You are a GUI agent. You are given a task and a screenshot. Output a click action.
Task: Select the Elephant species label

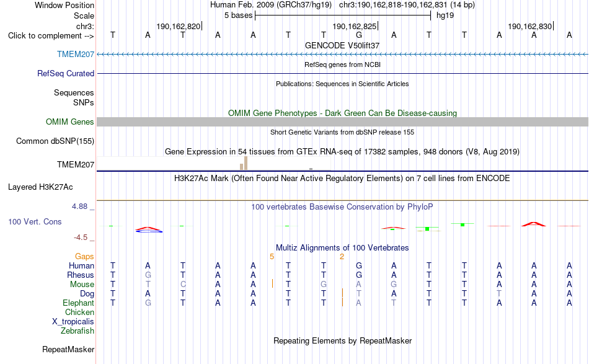tap(79, 303)
